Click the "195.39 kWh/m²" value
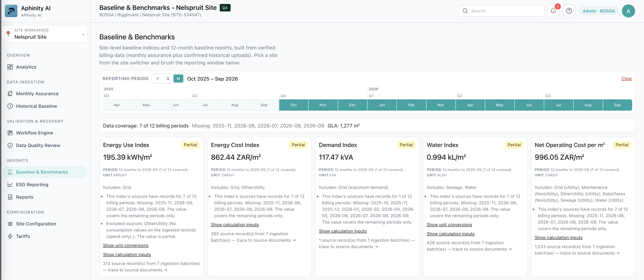The width and height of the screenshot is (644, 280). 128,157
